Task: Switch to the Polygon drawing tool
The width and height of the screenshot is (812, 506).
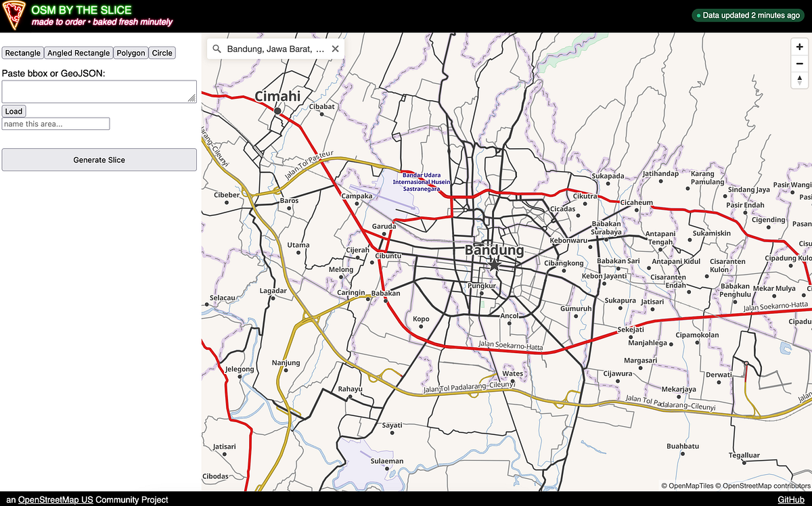Action: 131,53
